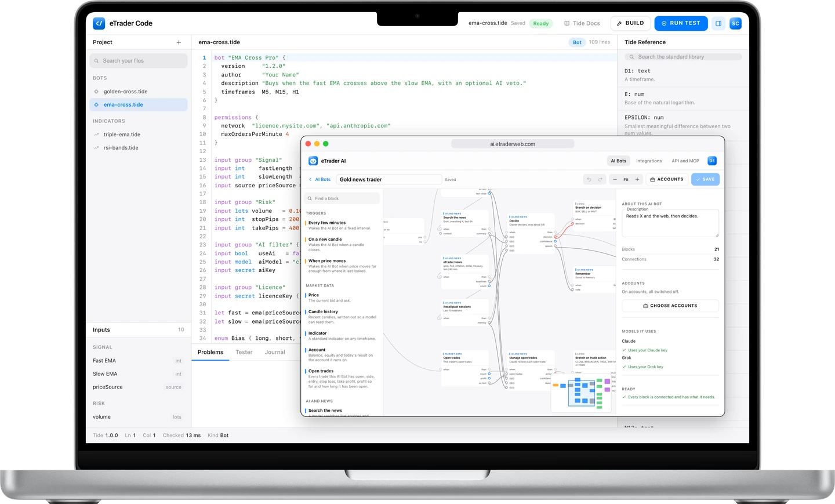
Task: Open the DE avatar in eTrader AI
Action: [x=712, y=161]
